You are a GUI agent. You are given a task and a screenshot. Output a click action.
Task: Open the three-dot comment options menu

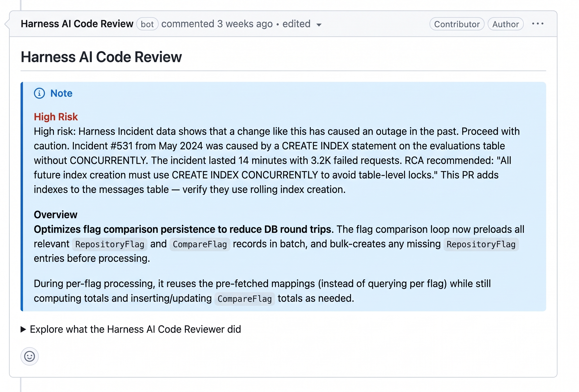point(538,24)
